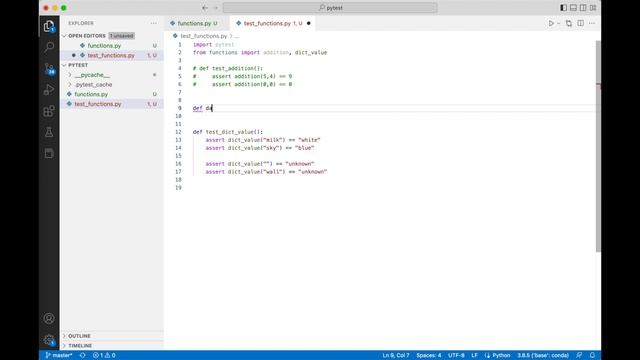Screen dimensions: 640x360
Task: Split the editor to the right
Action: click(580, 23)
